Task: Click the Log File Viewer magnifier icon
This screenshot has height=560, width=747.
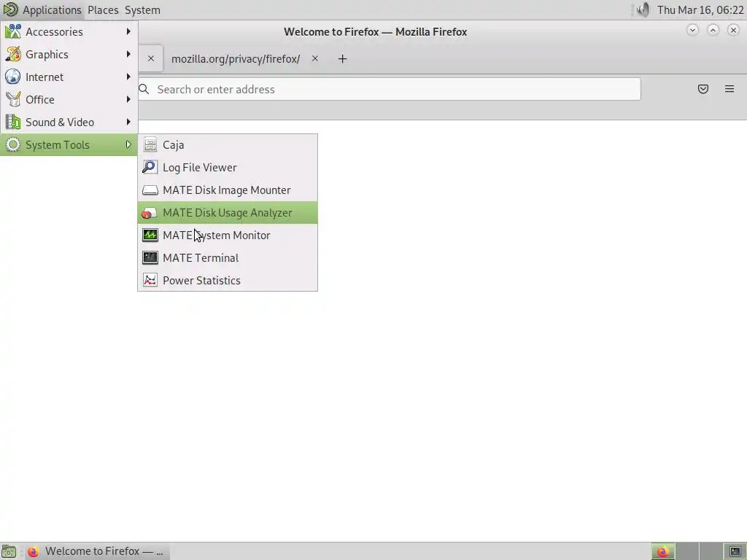Action: point(150,167)
